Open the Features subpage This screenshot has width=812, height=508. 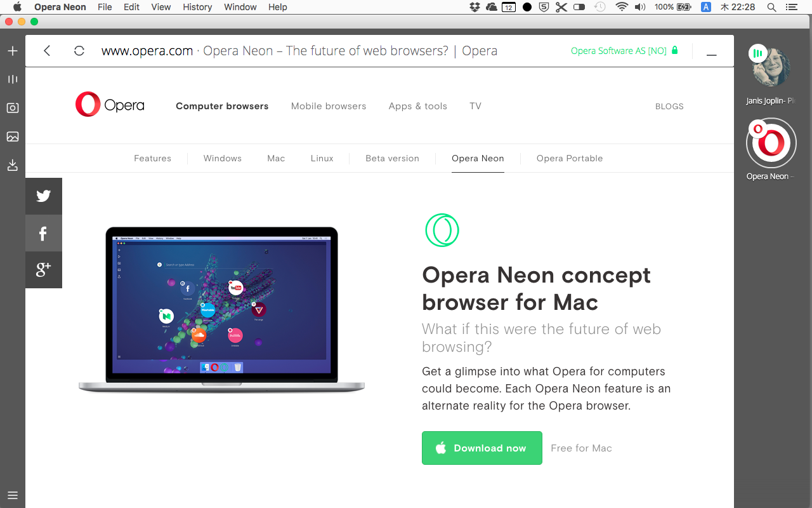(152, 158)
